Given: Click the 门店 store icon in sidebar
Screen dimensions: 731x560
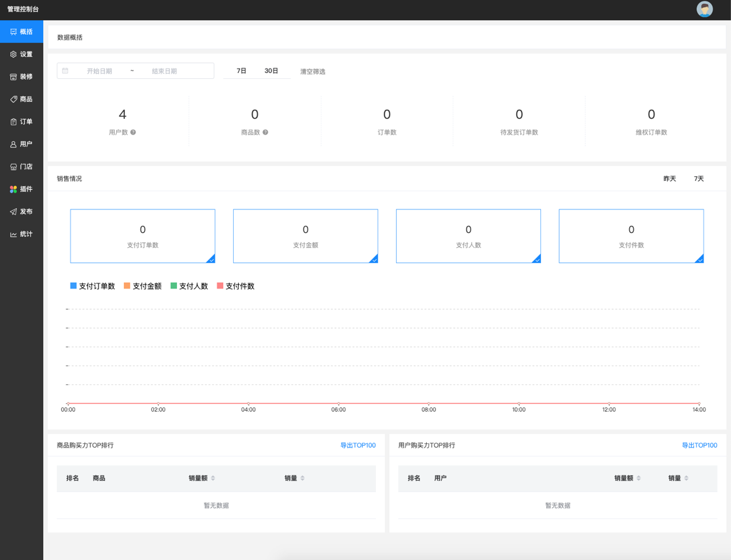Looking at the screenshot, I should click(14, 166).
